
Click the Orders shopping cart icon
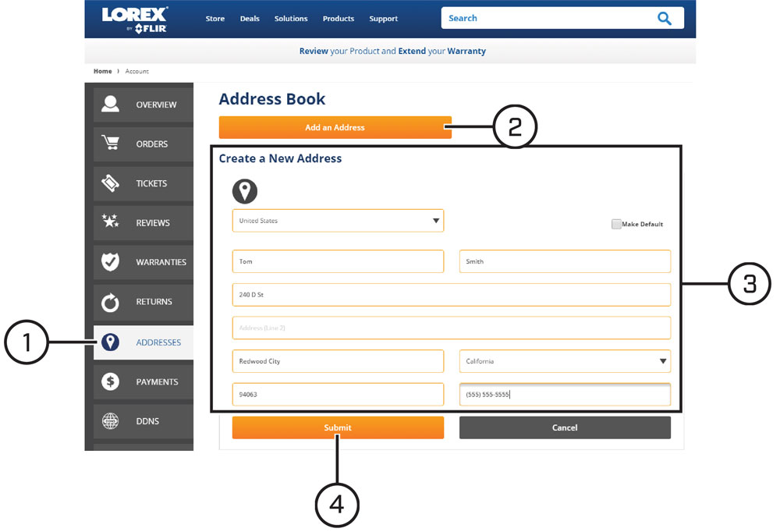(x=110, y=143)
